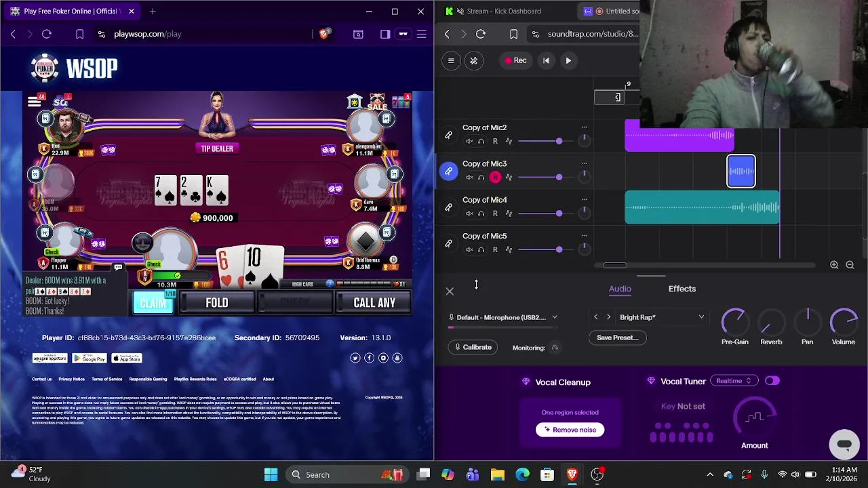Open the poker game hamburger menu
The width and height of the screenshot is (868, 488).
tap(34, 102)
